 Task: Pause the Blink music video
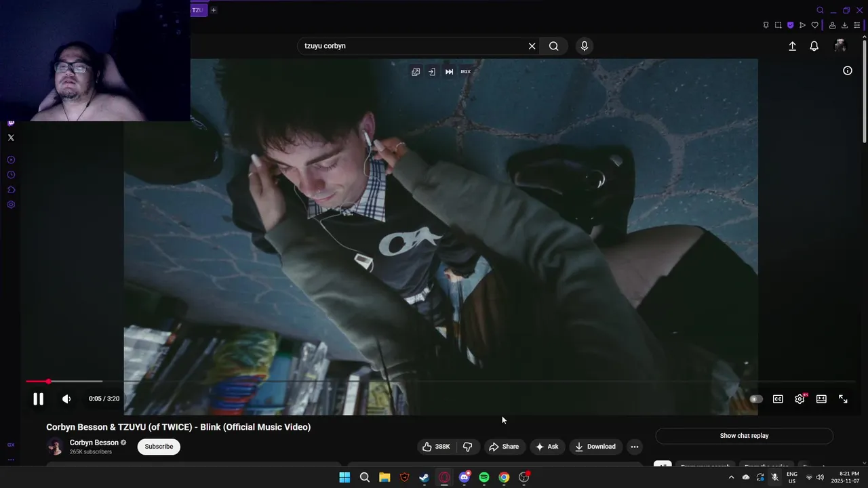(x=38, y=399)
